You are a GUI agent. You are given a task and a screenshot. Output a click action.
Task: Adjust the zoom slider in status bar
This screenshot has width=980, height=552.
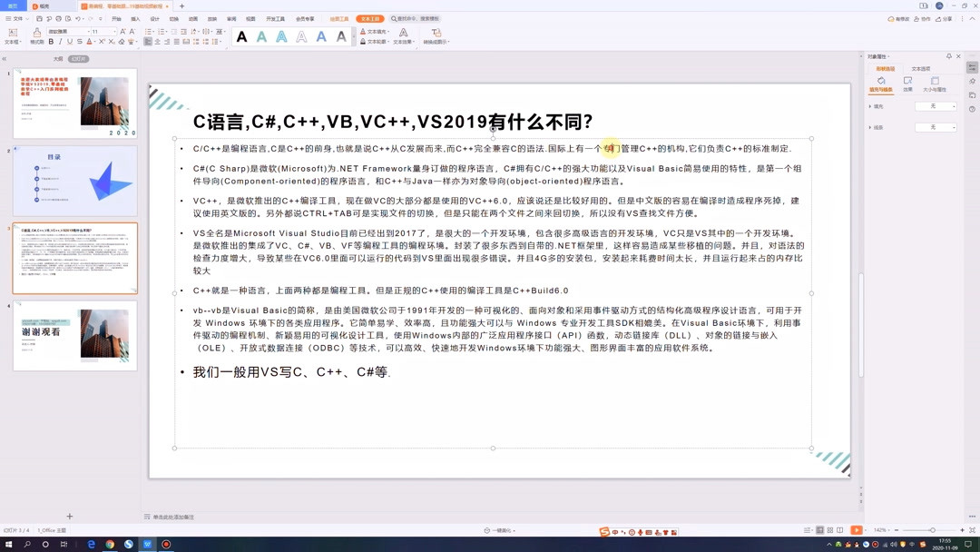[933, 529]
